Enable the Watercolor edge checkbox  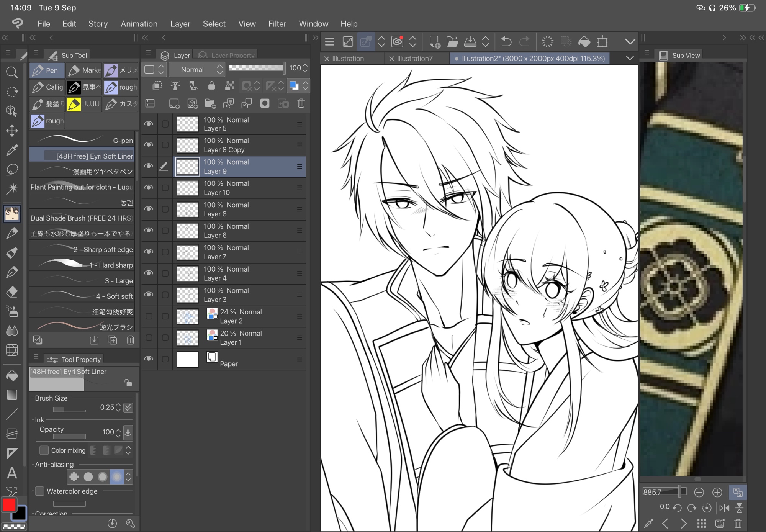click(x=40, y=491)
